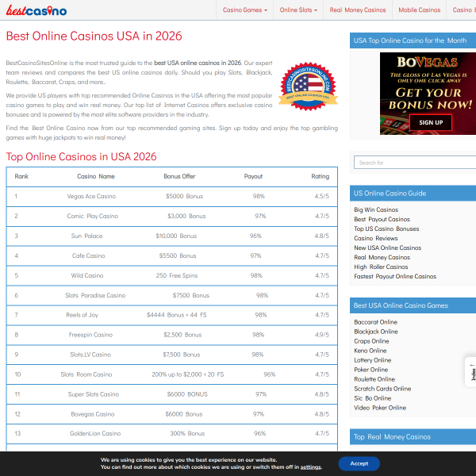This screenshot has width=476, height=476.
Task: Click the Bonus Offer column header
Action: (x=179, y=176)
